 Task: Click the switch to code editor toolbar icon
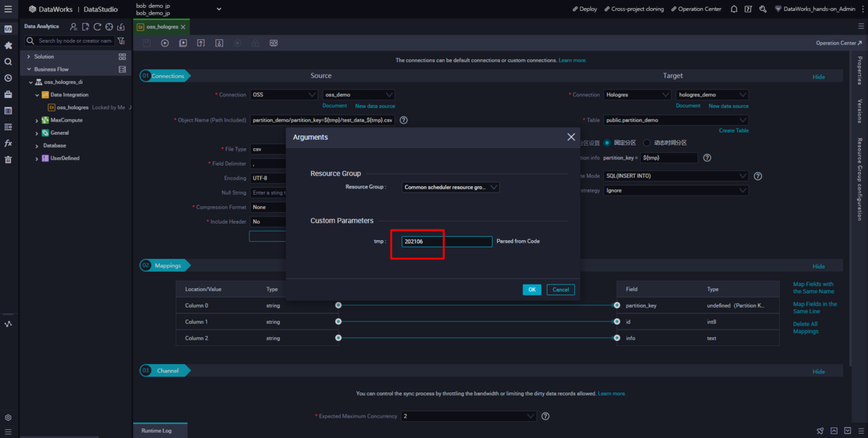coord(273,43)
